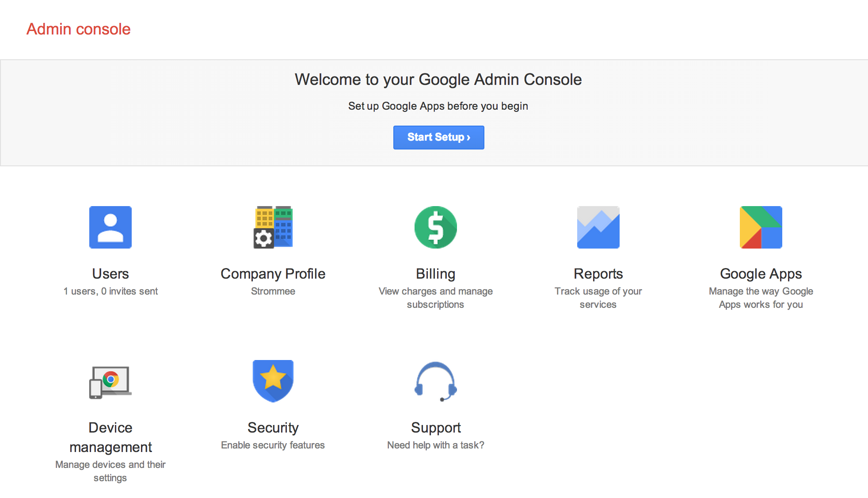The width and height of the screenshot is (868, 498).
Task: Open the Reports heading link
Action: pos(598,274)
